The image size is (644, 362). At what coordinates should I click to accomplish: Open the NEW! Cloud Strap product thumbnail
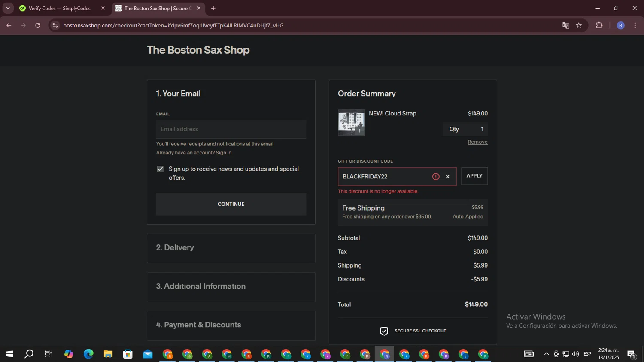pos(351,122)
